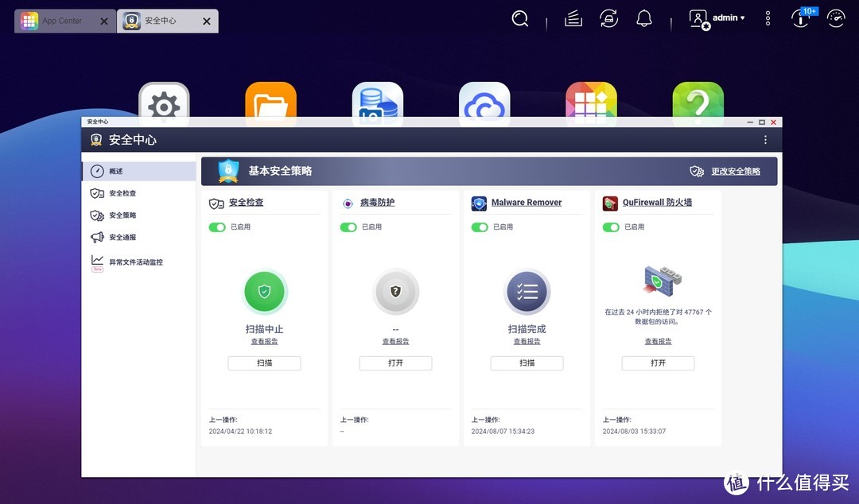This screenshot has height=504, width=859.
Task: Open the desktop search magnifier
Action: coord(519,17)
